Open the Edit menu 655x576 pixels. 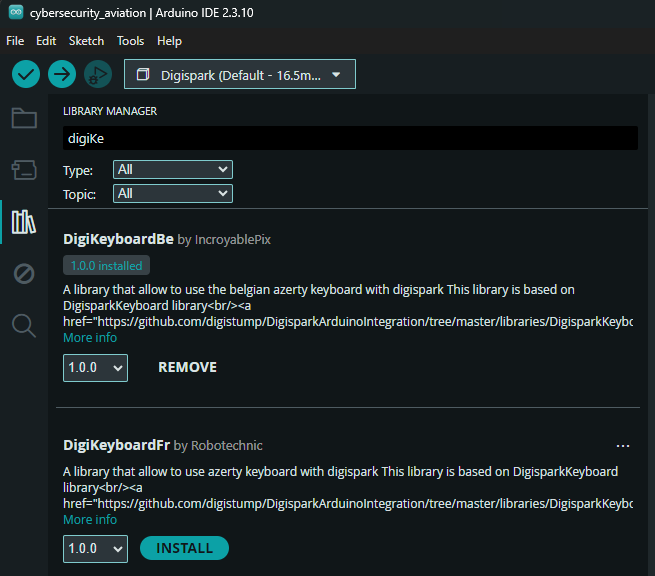tap(46, 41)
